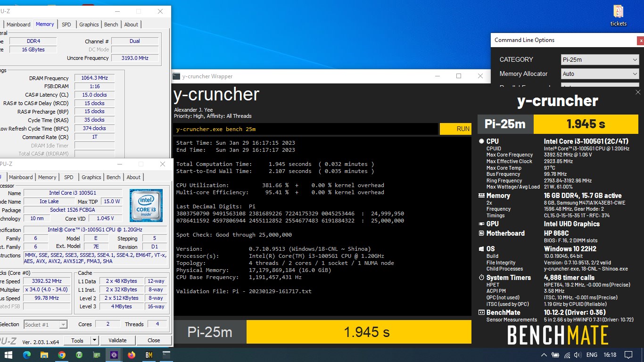
Task: Click the Package value Socket 1526 FCBGA
Action: pos(73,210)
